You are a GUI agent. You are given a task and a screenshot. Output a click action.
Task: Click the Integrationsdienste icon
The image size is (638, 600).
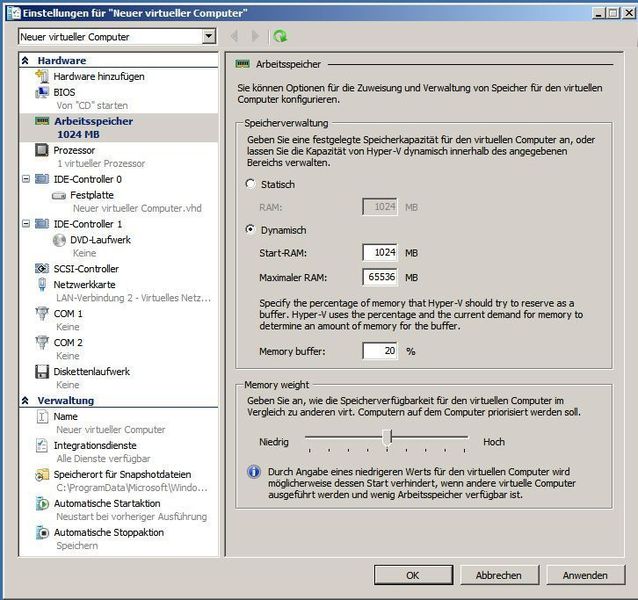click(42, 445)
